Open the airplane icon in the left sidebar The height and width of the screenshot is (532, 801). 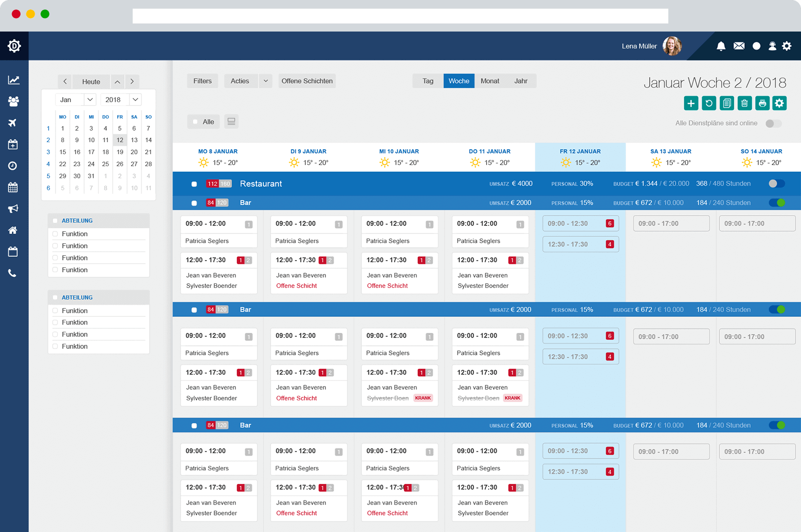(x=13, y=123)
